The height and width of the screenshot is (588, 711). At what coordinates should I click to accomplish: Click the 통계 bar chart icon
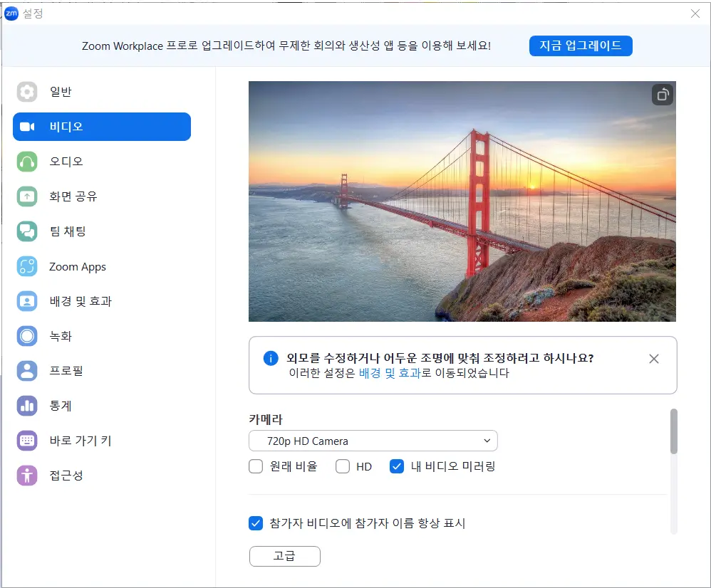coord(26,406)
